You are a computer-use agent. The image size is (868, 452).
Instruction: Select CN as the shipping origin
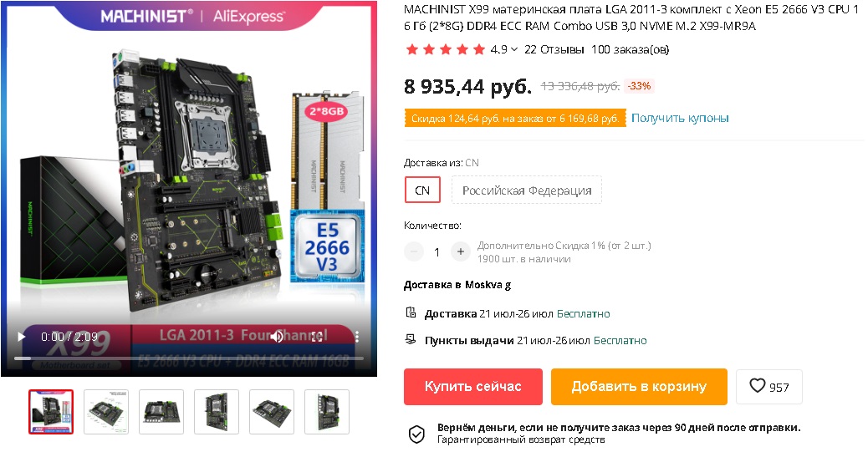point(422,190)
